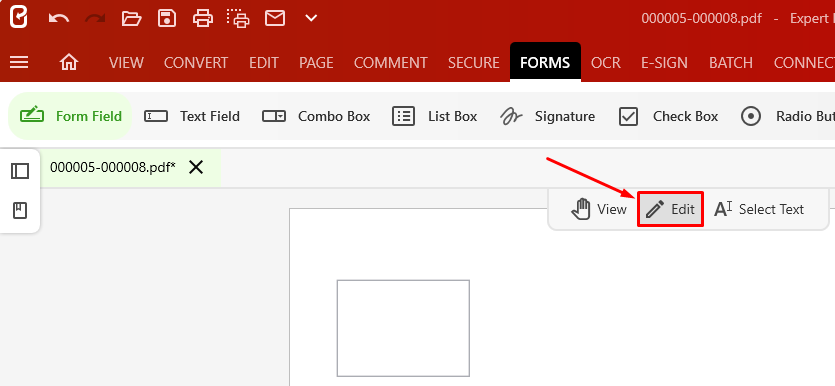Send the PDF by email envelope icon
The width and height of the screenshot is (835, 386).
click(275, 18)
